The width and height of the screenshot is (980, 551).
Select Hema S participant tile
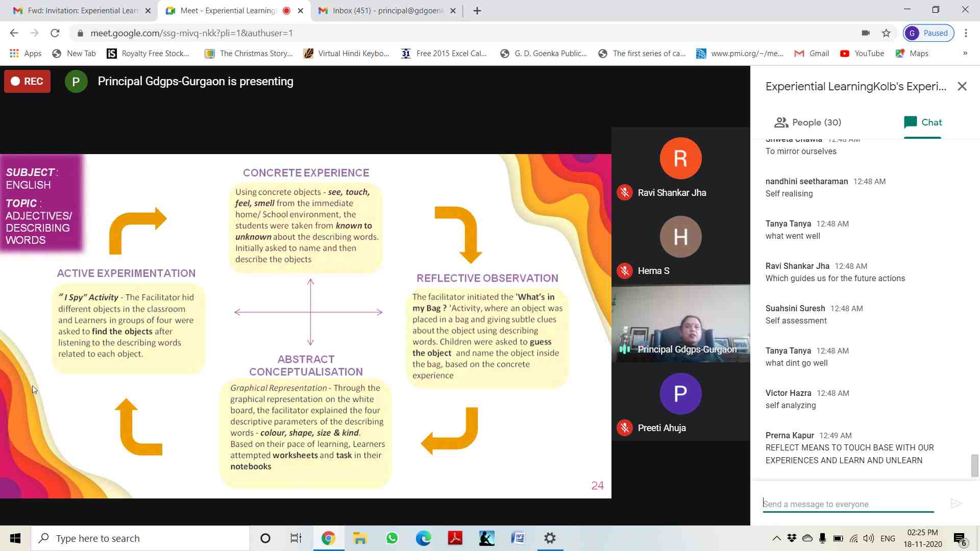[x=680, y=245]
